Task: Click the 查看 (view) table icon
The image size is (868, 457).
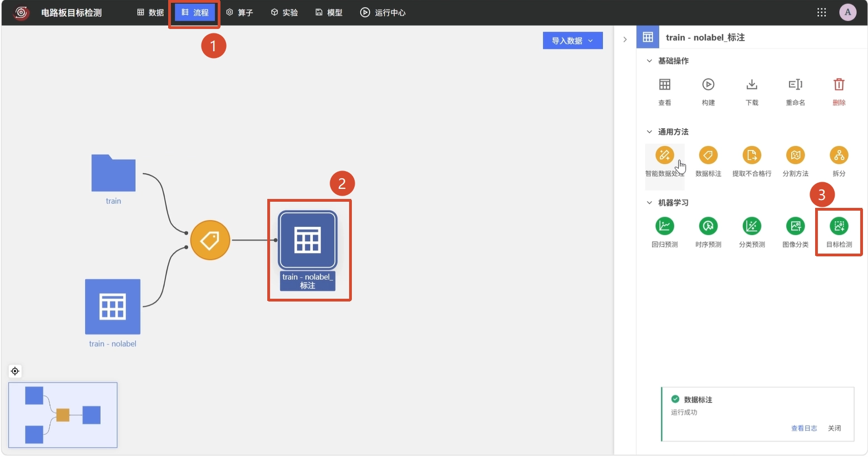Action: point(665,85)
